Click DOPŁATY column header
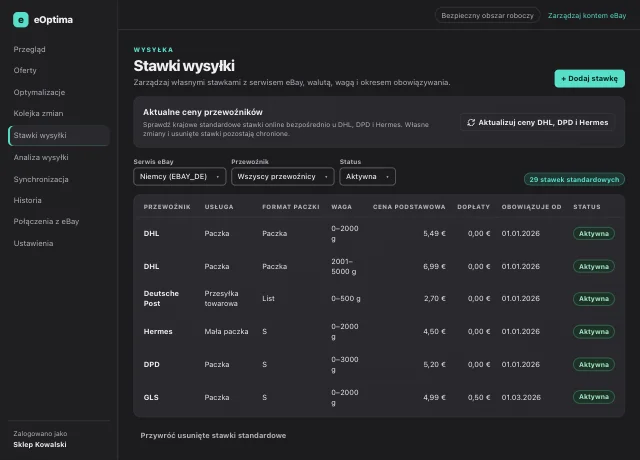Image resolution: width=640 pixels, height=460 pixels. tap(473, 207)
